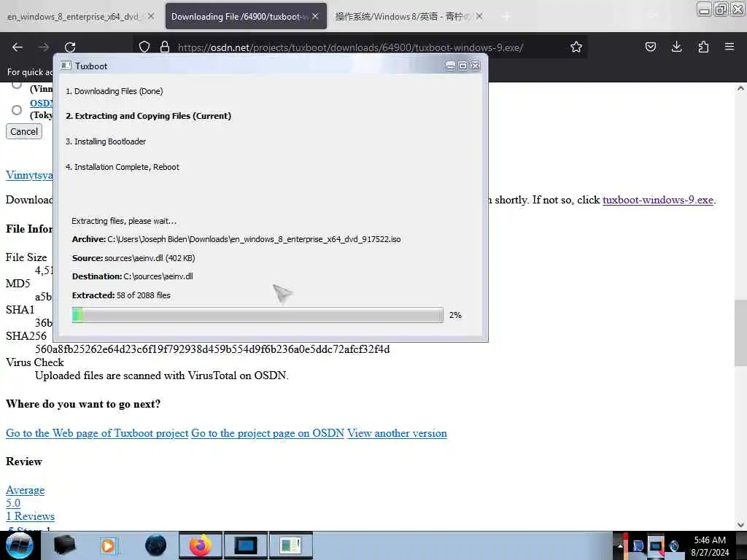Image resolution: width=747 pixels, height=560 pixels.
Task: Click '4. Installation Complete, Reboot' step
Action: 123,167
